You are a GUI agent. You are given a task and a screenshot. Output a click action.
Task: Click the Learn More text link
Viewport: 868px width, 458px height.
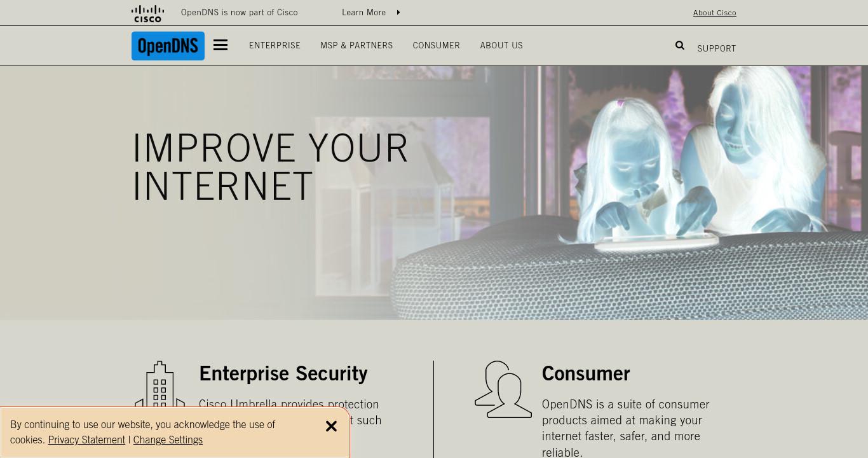coord(363,12)
